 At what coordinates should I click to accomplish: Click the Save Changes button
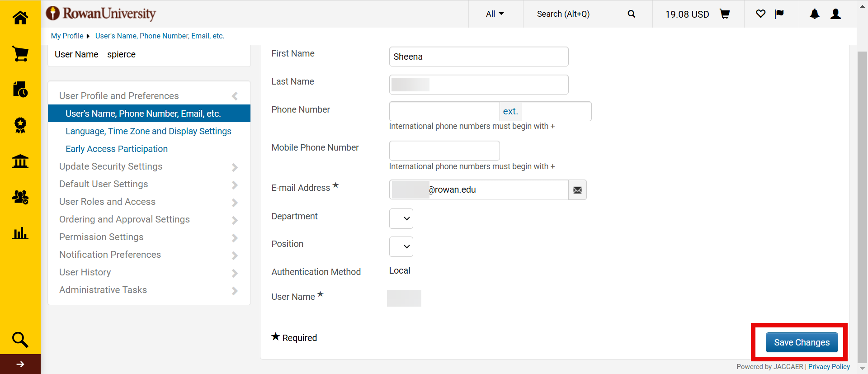(x=801, y=342)
